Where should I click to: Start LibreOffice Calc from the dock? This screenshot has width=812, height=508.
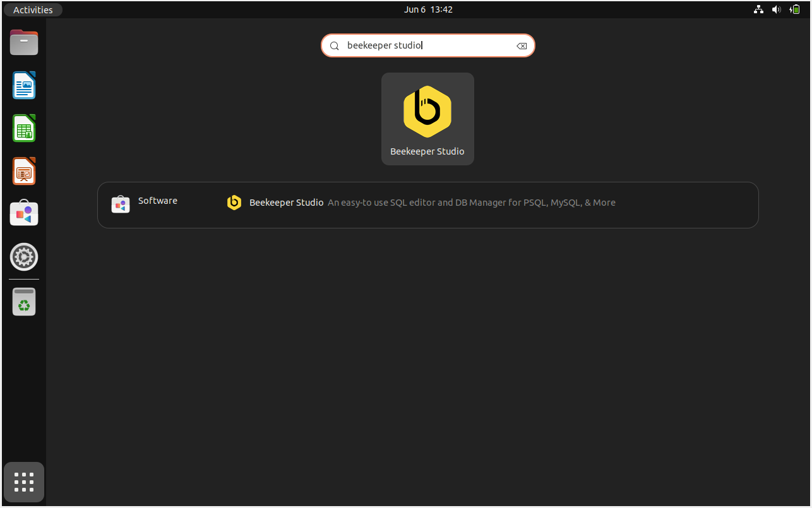[24, 128]
